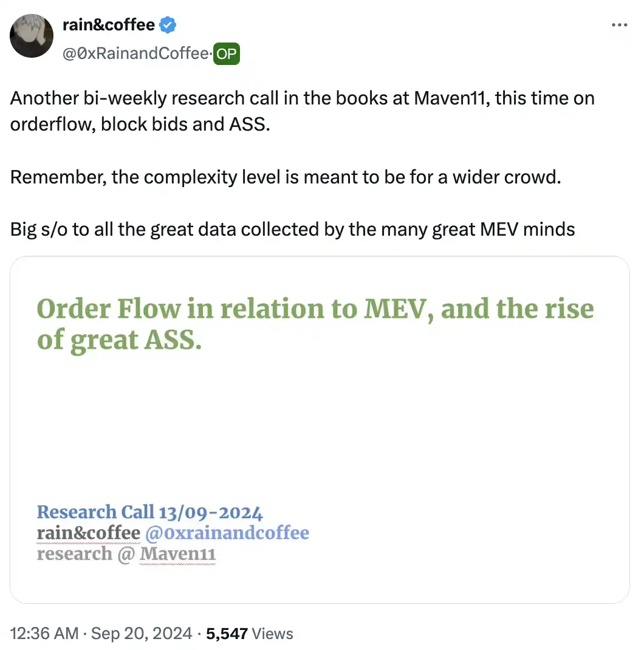Viewport: 644px width, 650px height.
Task: Click 'research @ Maven11' on the slide
Action: tap(126, 553)
